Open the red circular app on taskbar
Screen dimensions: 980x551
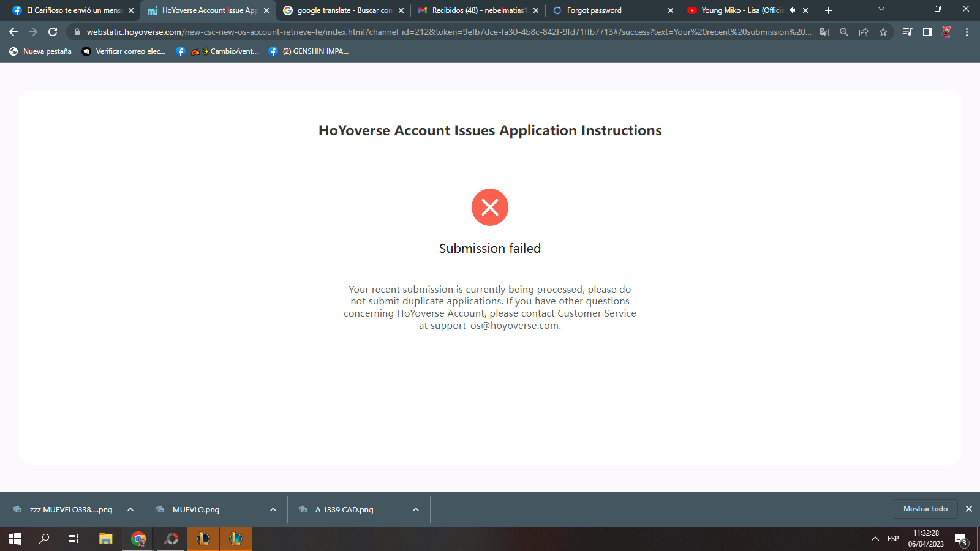click(x=171, y=539)
